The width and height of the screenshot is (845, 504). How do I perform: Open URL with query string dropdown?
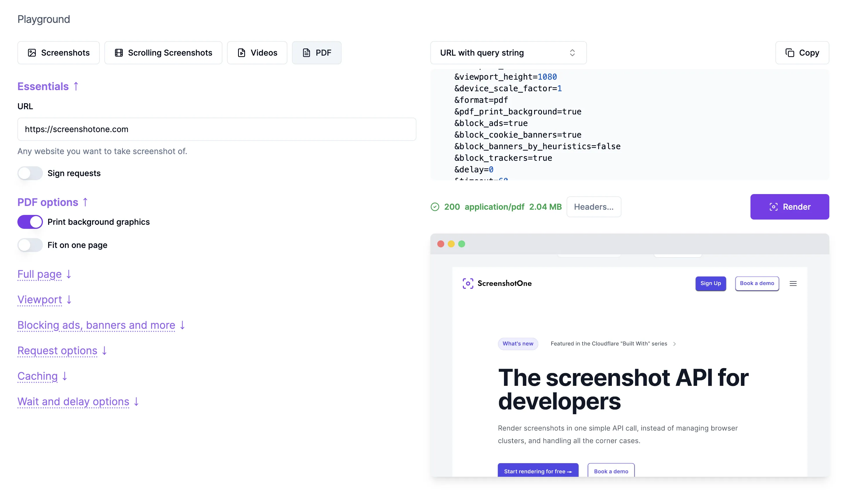tap(508, 53)
